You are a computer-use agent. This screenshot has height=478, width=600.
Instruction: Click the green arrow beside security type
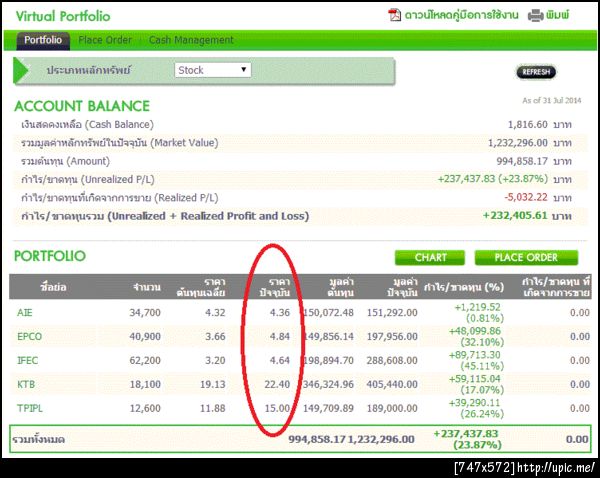[21, 70]
